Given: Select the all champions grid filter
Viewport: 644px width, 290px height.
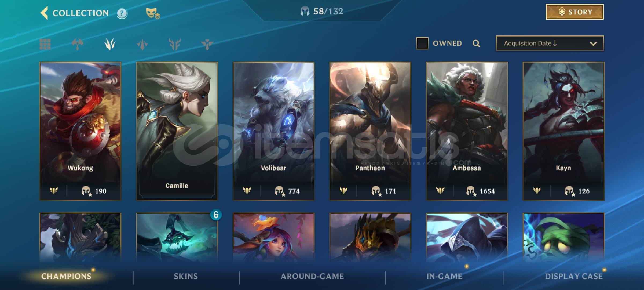Looking at the screenshot, I should tap(45, 44).
